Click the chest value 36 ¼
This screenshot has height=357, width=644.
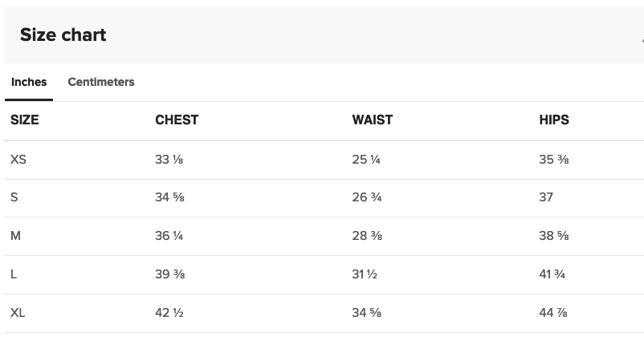(169, 236)
